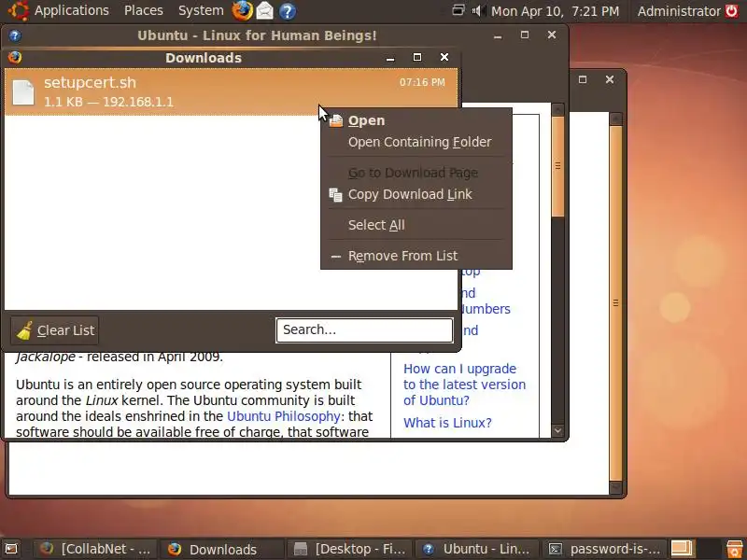Screen dimensions: 747x560
Task: Open 'How can I upgrade' link
Action: click(x=464, y=385)
